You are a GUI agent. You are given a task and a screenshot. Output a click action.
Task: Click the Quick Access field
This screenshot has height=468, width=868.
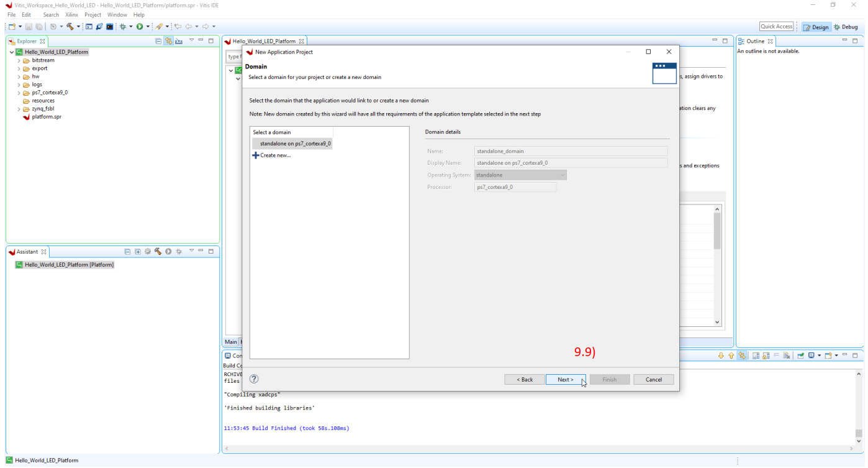coord(777,27)
